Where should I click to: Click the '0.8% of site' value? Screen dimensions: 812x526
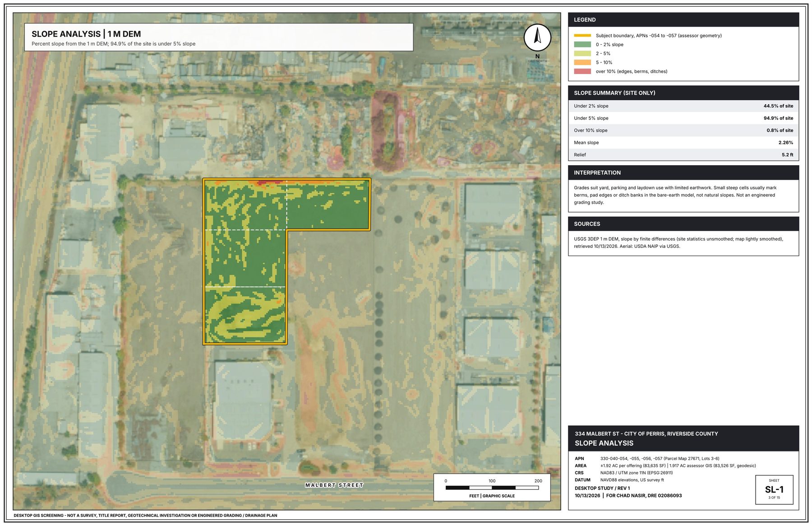pos(780,130)
